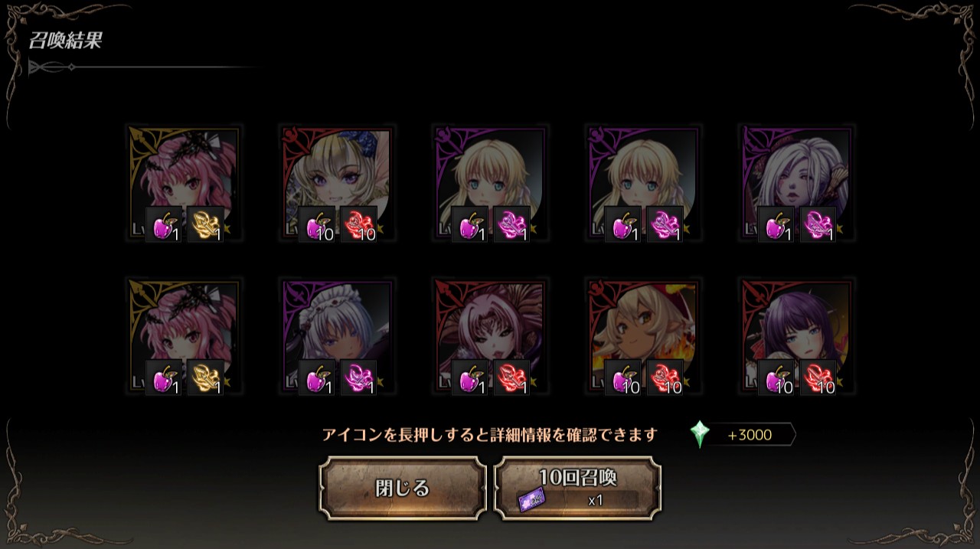The image size is (980, 549).
Task: Select the green crystal currency icon
Action: (700, 435)
